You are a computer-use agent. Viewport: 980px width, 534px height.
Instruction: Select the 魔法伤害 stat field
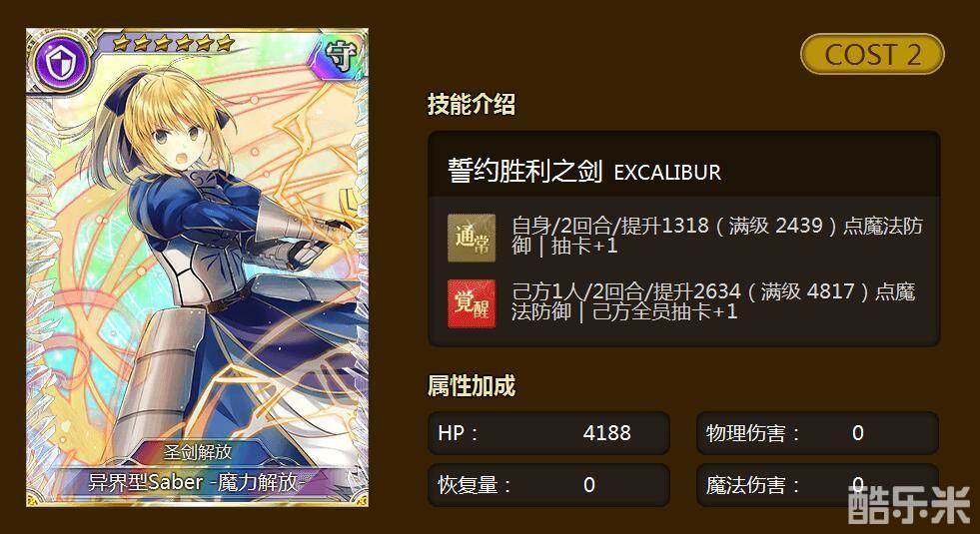tap(817, 485)
